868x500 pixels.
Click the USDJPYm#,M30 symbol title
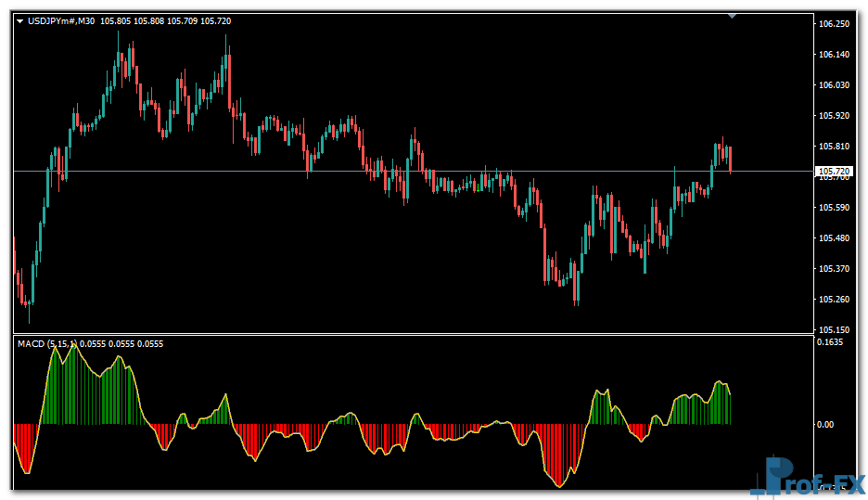click(61, 20)
